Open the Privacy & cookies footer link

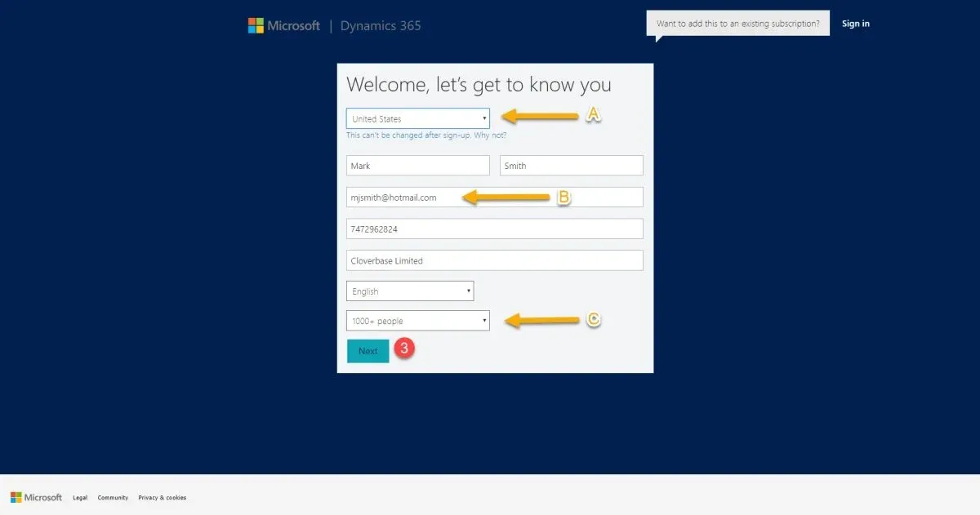coord(162,498)
